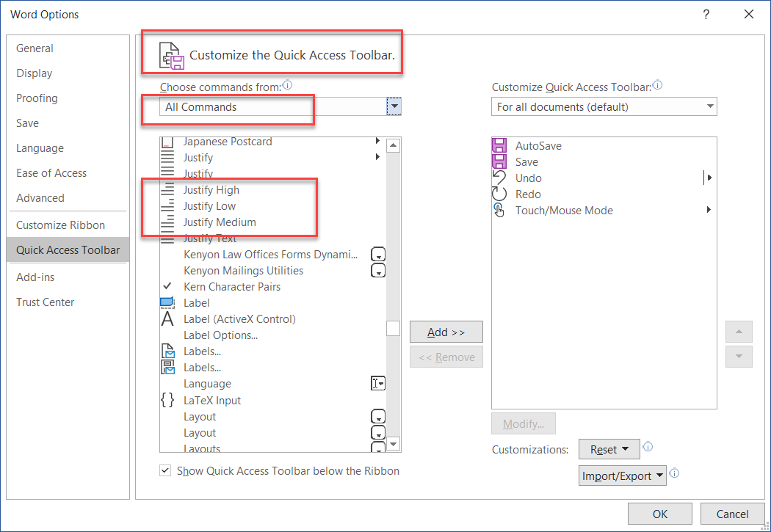
Task: Click the Label (ActiveX Control) A icon
Action: [167, 318]
